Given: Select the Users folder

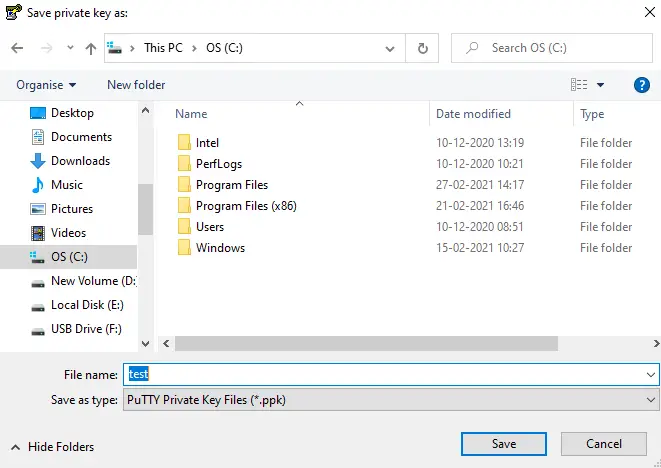Looking at the screenshot, I should 210,227.
